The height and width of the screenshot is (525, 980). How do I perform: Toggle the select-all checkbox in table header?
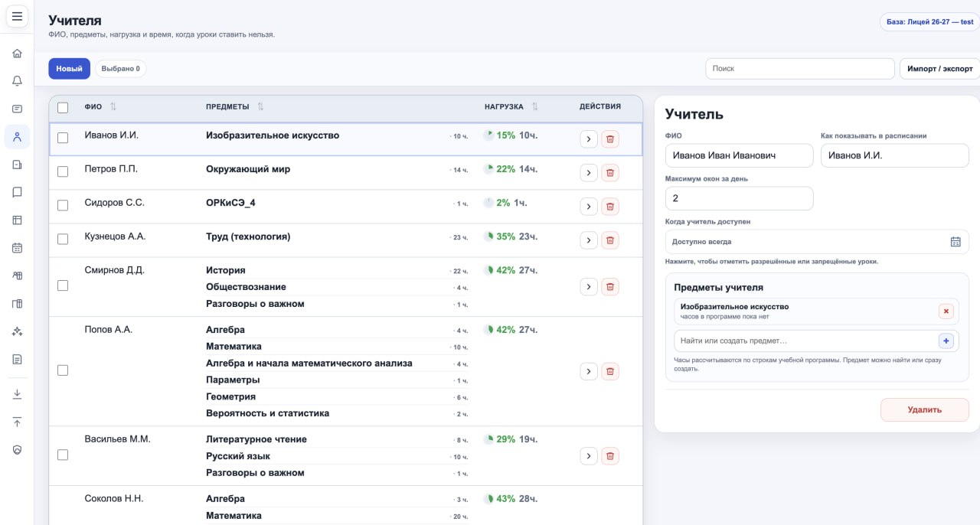pos(63,108)
